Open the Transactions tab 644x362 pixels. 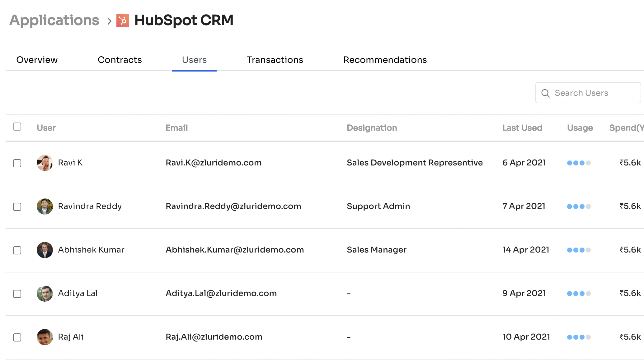pos(275,60)
